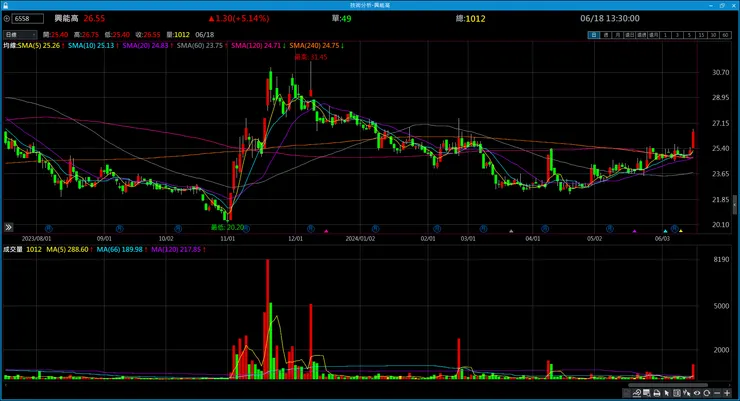Zoom out chart with minus icon

coord(717,393)
